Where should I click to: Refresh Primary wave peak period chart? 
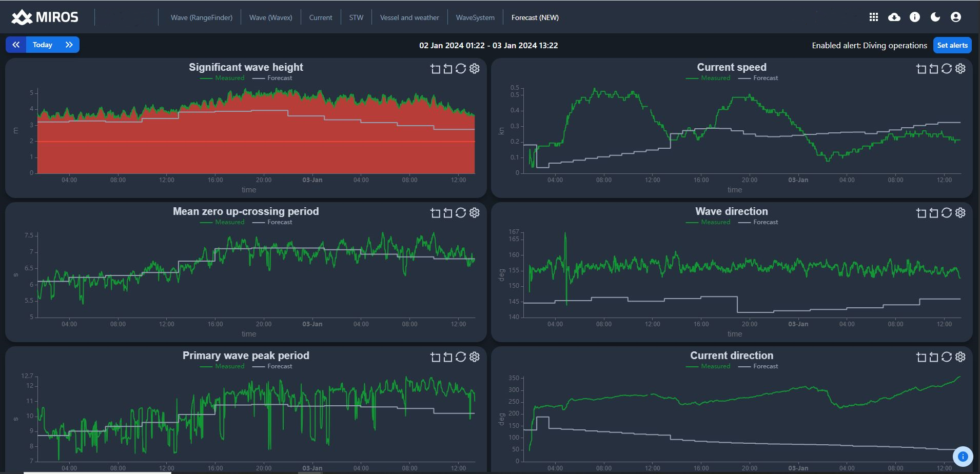[461, 357]
